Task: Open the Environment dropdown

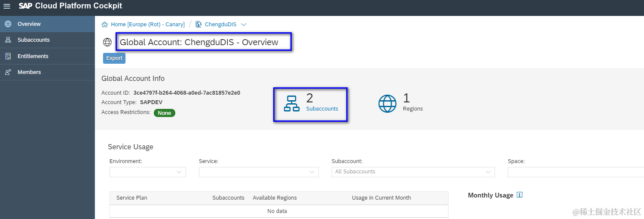Action: coord(148,172)
